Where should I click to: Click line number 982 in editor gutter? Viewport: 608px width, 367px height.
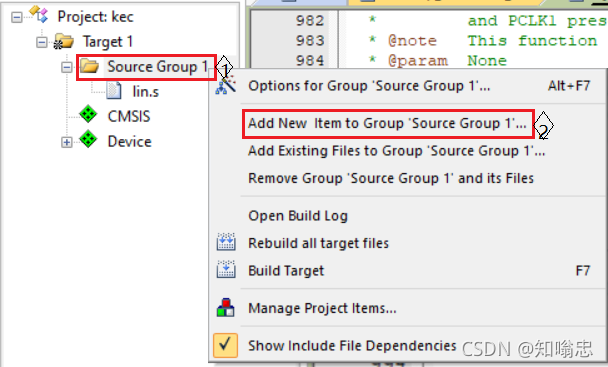coord(310,21)
